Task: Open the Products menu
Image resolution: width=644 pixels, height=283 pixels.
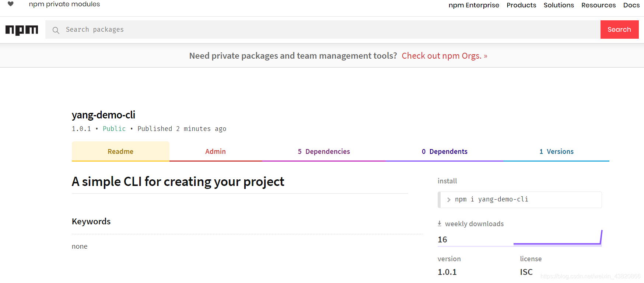Action: coord(521,5)
